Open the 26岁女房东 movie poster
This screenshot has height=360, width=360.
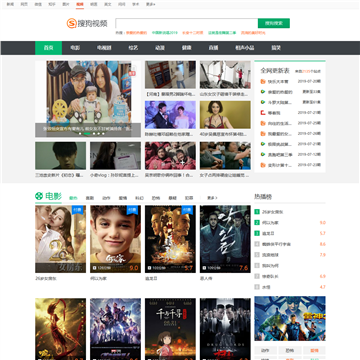tap(60, 239)
